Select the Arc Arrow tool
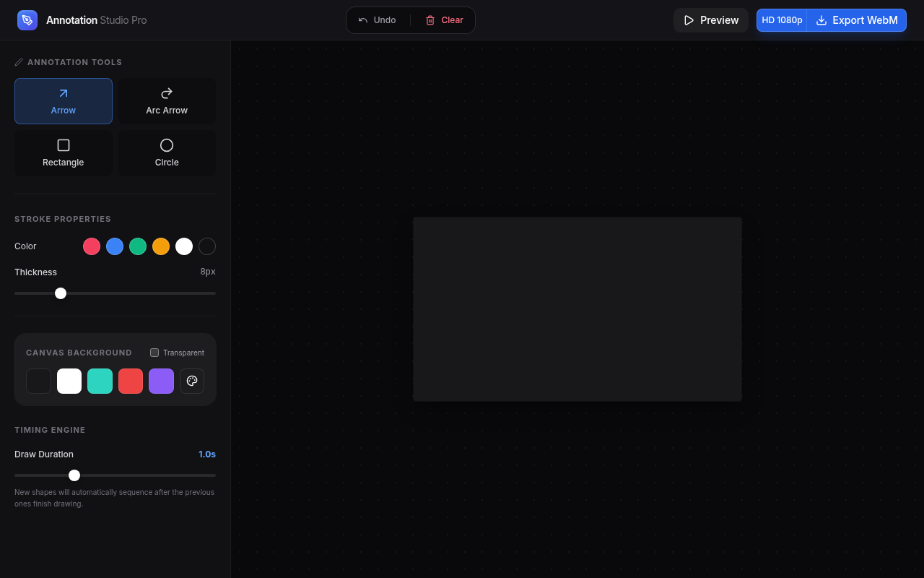The width and height of the screenshot is (924, 578). pyautogui.click(x=167, y=101)
